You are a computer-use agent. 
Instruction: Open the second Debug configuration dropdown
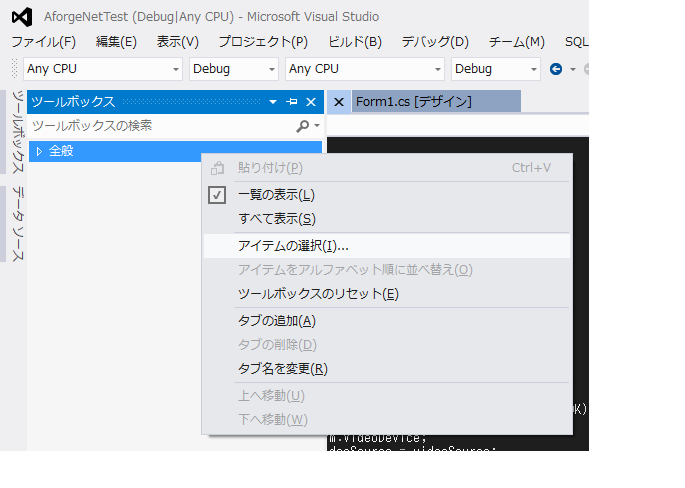click(x=496, y=69)
